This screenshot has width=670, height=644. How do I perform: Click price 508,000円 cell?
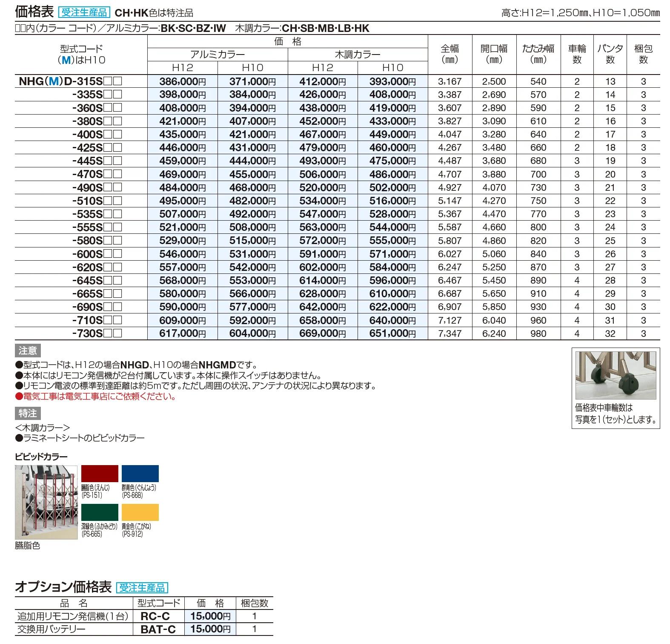point(252,227)
